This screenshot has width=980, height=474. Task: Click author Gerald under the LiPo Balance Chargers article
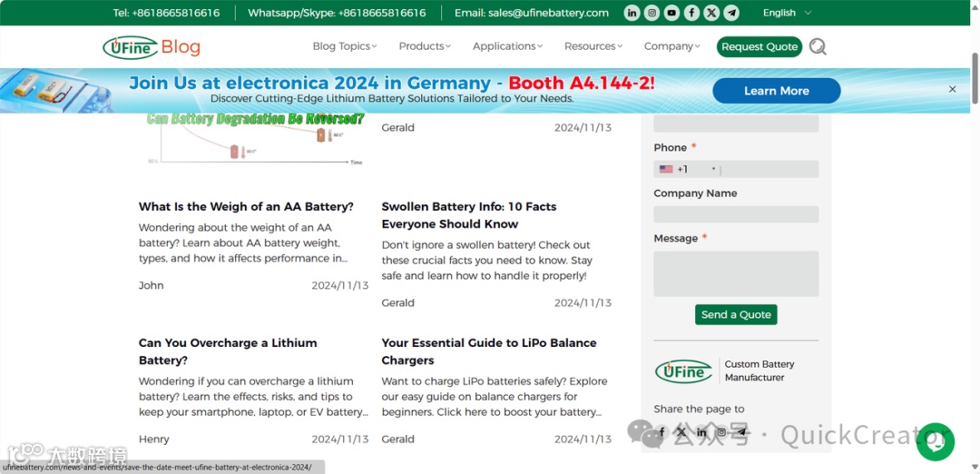tap(398, 439)
